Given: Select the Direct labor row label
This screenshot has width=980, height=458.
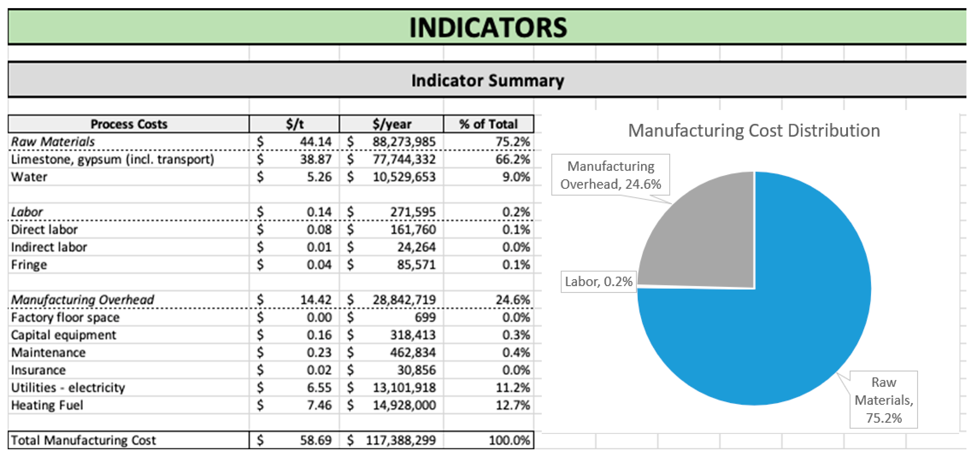Looking at the screenshot, I should click(x=44, y=230).
